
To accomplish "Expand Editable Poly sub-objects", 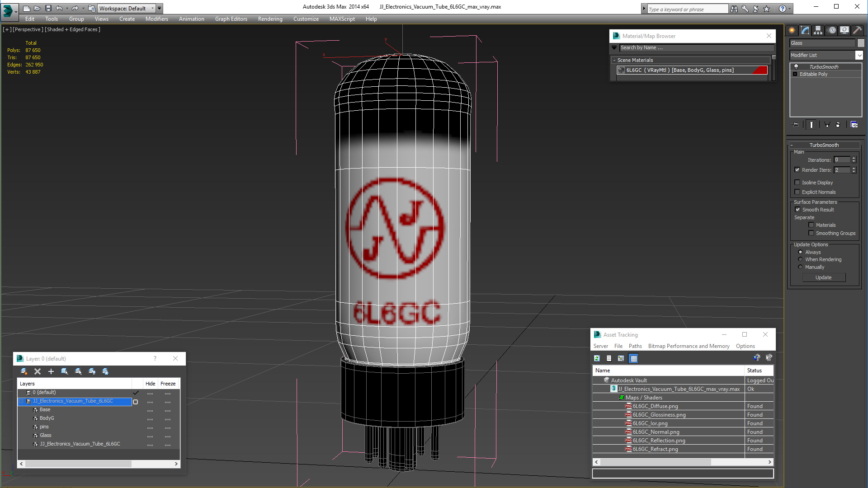I will tap(795, 74).
